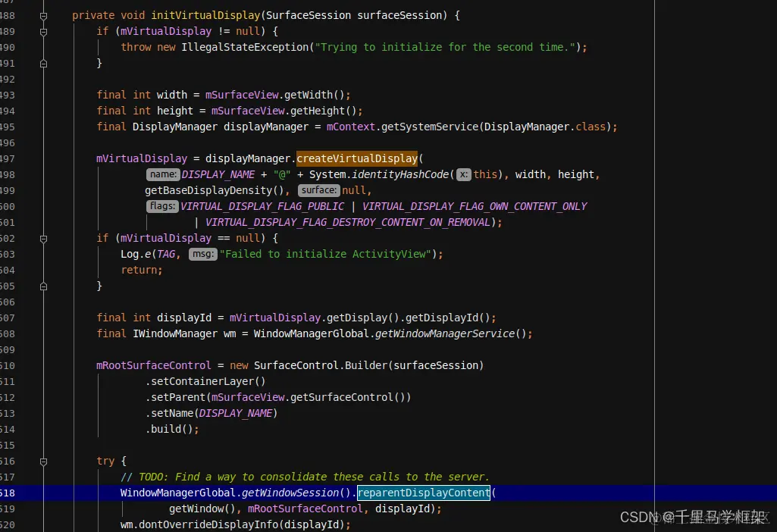Click VIRTUAL_DISPLAY_FLAG_PUBLIC constant
Screen dimensions: 777x532
coord(262,206)
